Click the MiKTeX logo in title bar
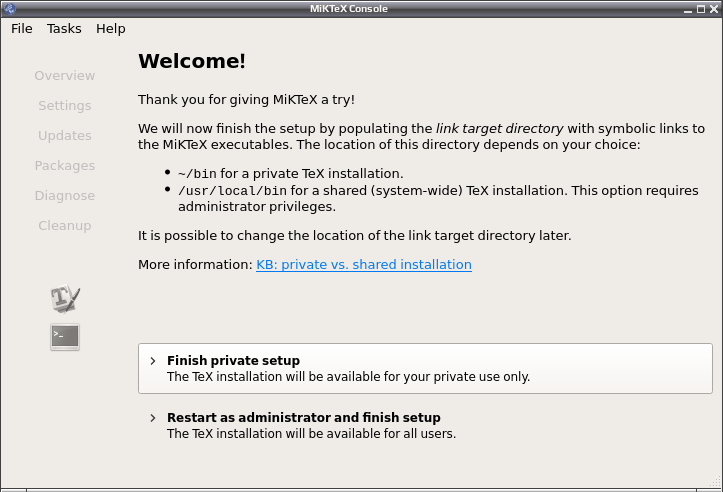The height and width of the screenshot is (492, 723). click(10, 8)
